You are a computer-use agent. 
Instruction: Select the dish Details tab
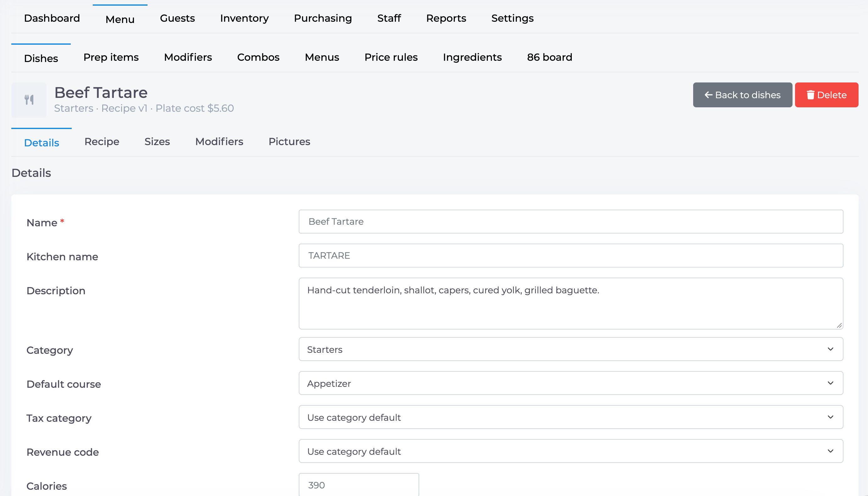[x=42, y=143]
